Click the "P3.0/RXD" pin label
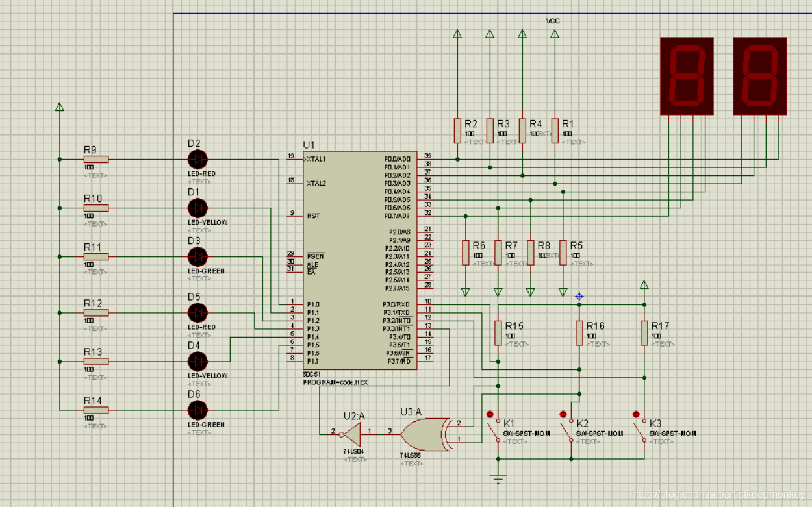The width and height of the screenshot is (812, 507). click(x=396, y=304)
